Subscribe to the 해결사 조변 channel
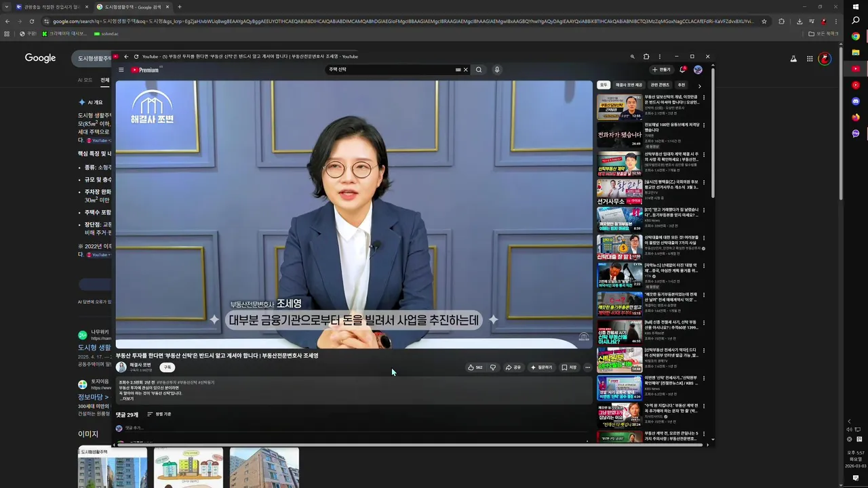Viewport: 868px width, 488px height. click(167, 367)
